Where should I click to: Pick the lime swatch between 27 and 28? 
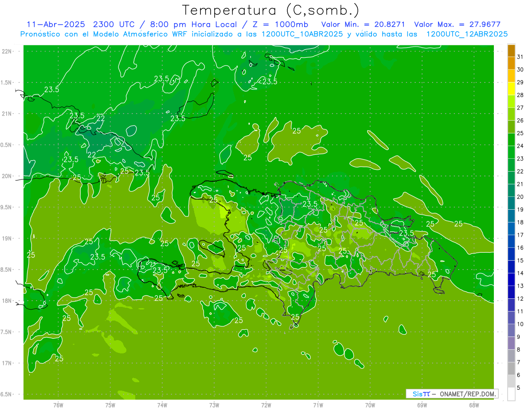(511, 102)
